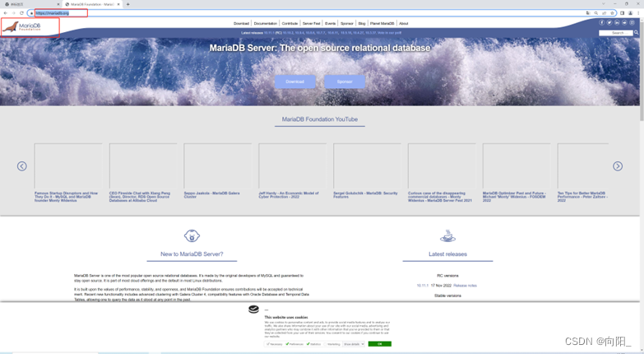Open the About menu item

(404, 23)
